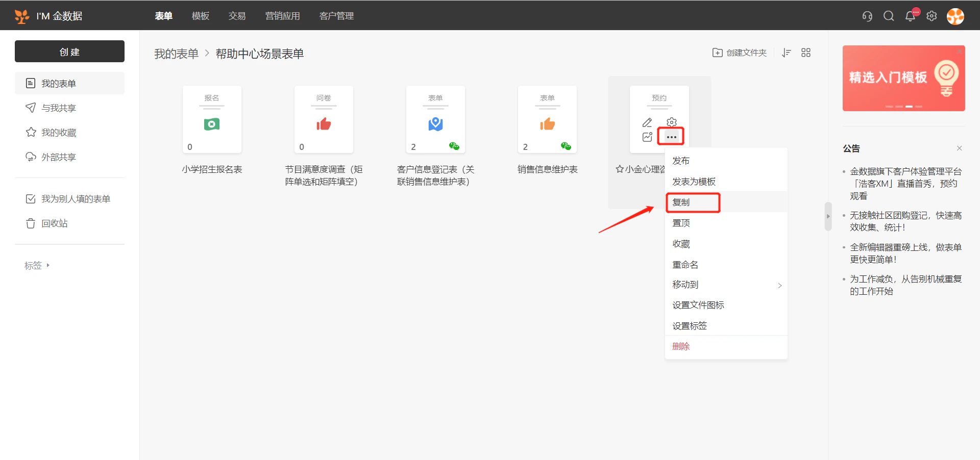Screen dimensions: 980x460
Task: Expand the 移动到 submenu
Action: pos(726,285)
